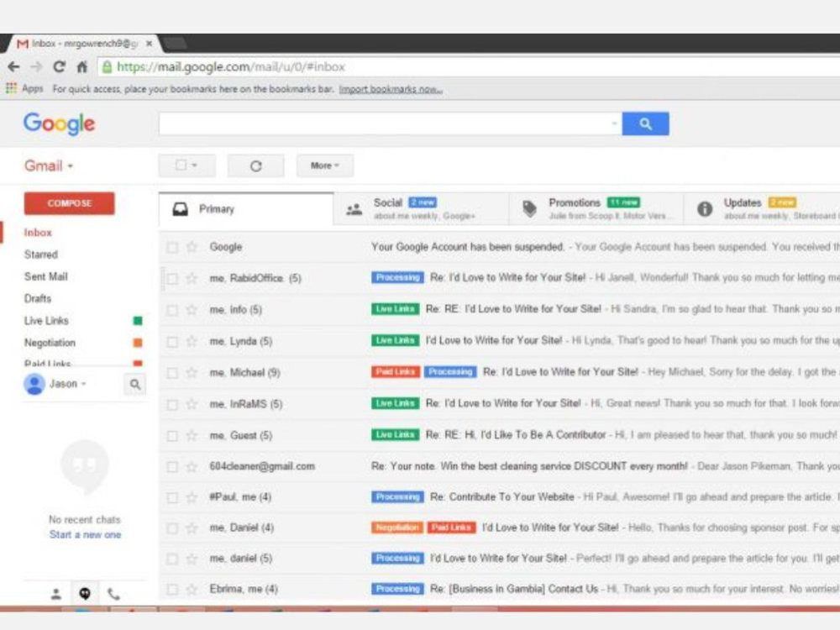Star the me, InRaMS email
The image size is (840, 630).
tap(192, 404)
